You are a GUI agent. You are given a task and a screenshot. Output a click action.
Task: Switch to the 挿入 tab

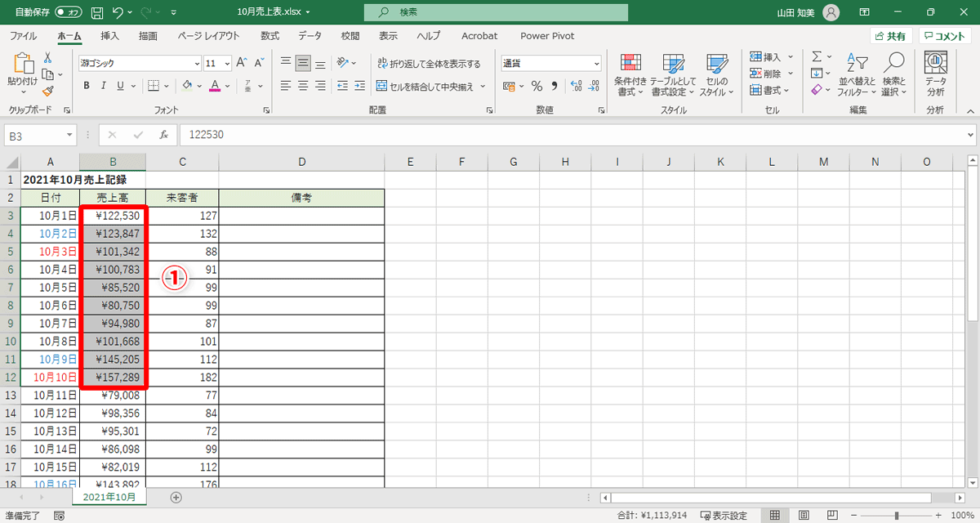click(x=109, y=36)
